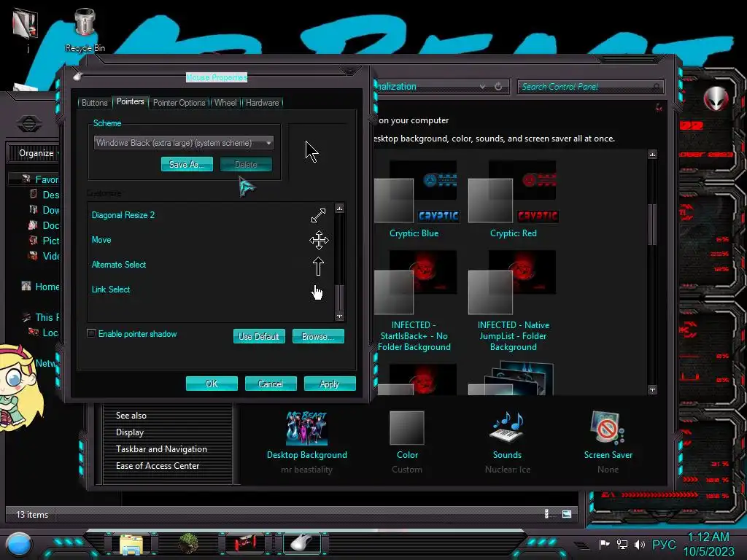Screen dimensions: 747x560
Task: Open Sounds settings keyboard icon
Action: coord(507,427)
